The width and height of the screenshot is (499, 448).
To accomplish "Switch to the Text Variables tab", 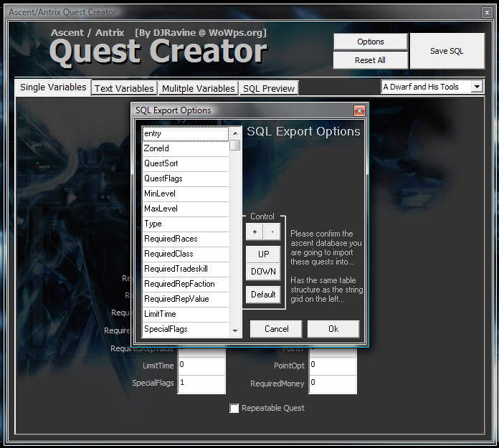I will pyautogui.click(x=124, y=88).
